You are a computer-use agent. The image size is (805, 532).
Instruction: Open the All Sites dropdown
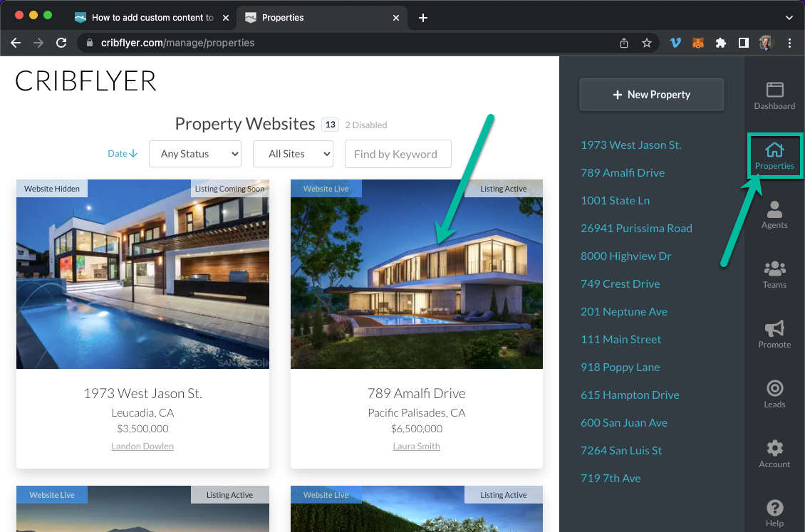pyautogui.click(x=293, y=154)
